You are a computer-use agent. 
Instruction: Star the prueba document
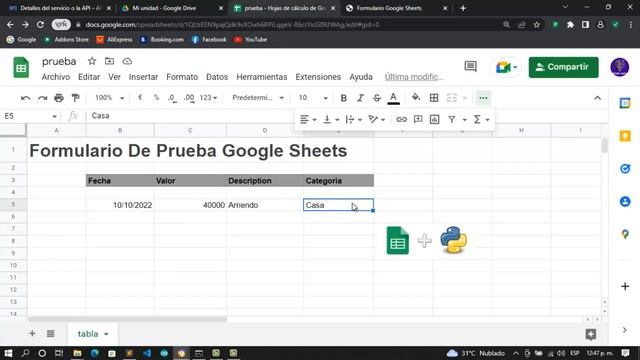tap(92, 61)
